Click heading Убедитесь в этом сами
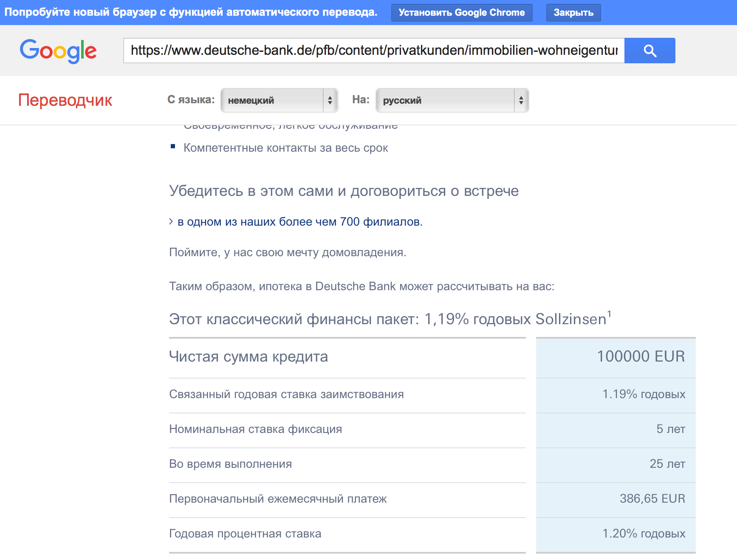The height and width of the screenshot is (560, 737). pyautogui.click(x=344, y=191)
